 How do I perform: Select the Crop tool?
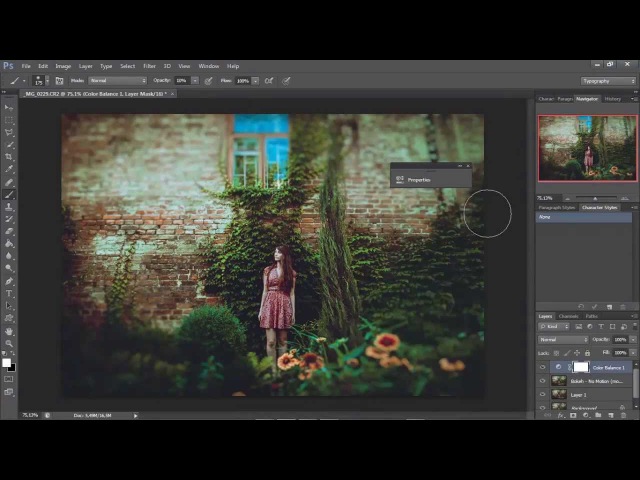(10, 157)
